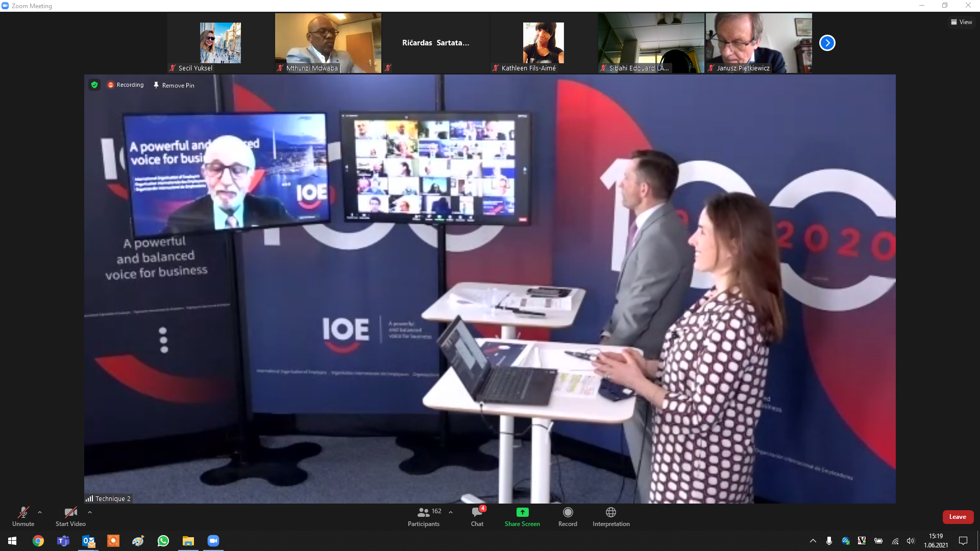The height and width of the screenshot is (551, 980).
Task: Click the green encryption shield icon
Action: coord(94,85)
